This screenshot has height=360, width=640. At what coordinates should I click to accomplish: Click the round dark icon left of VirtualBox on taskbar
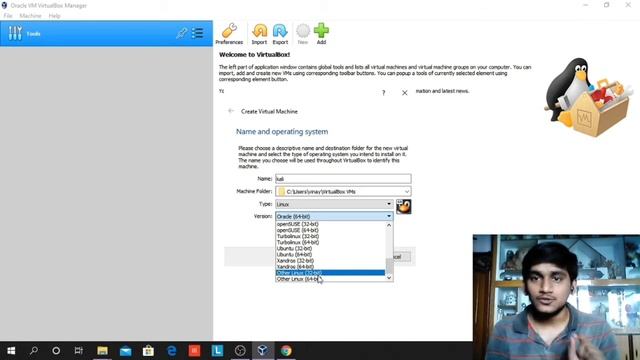click(240, 351)
